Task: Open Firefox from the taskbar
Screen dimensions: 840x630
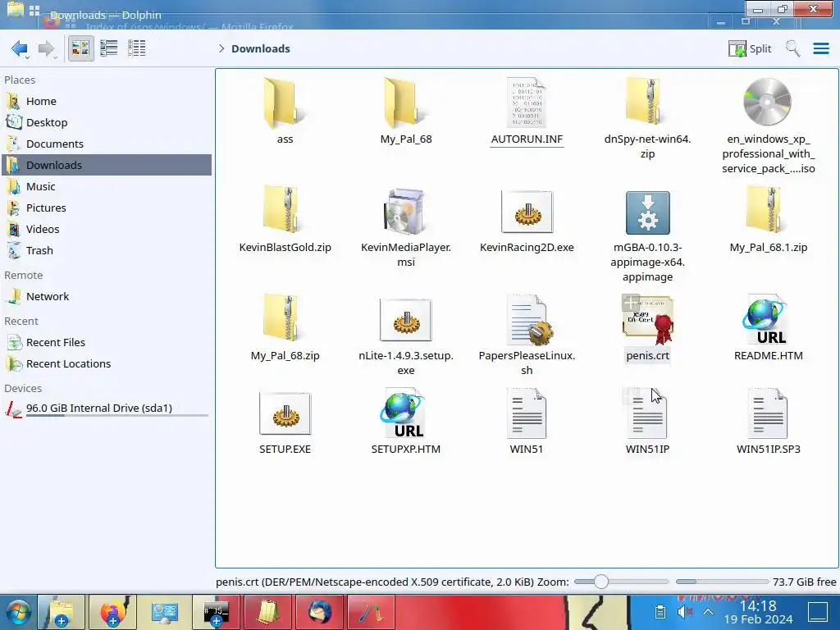Action: coord(112,612)
